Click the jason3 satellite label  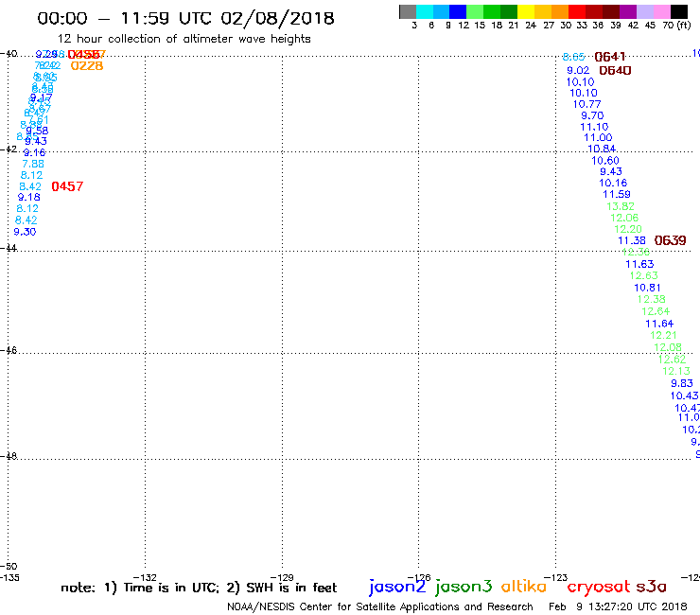click(x=464, y=587)
